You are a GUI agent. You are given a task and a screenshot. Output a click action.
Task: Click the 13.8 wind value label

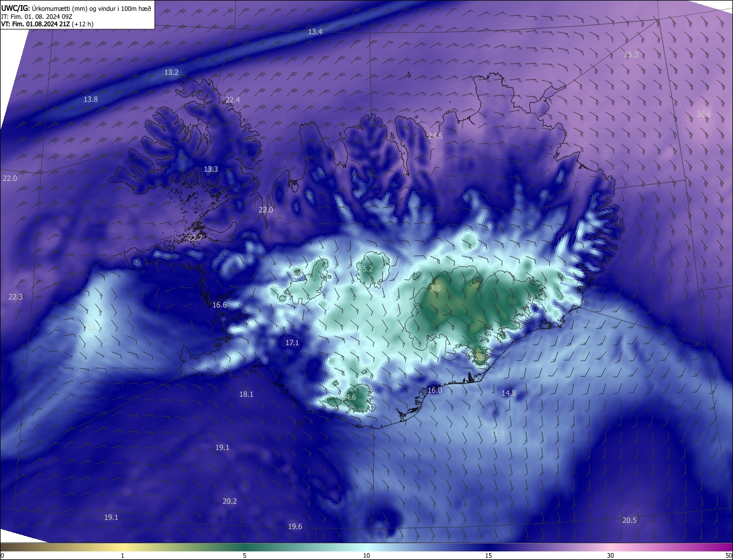(90, 100)
